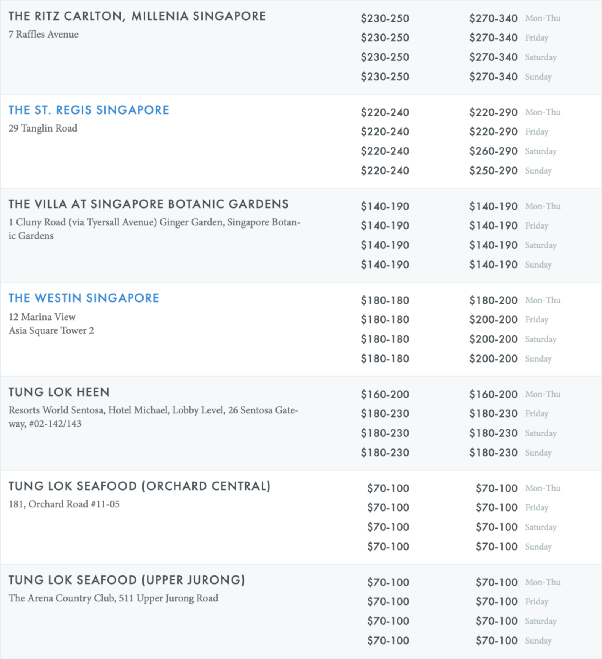Viewport: 602px width, 659px height.
Task: Click 12 Marina View address line
Action: click(x=42, y=317)
